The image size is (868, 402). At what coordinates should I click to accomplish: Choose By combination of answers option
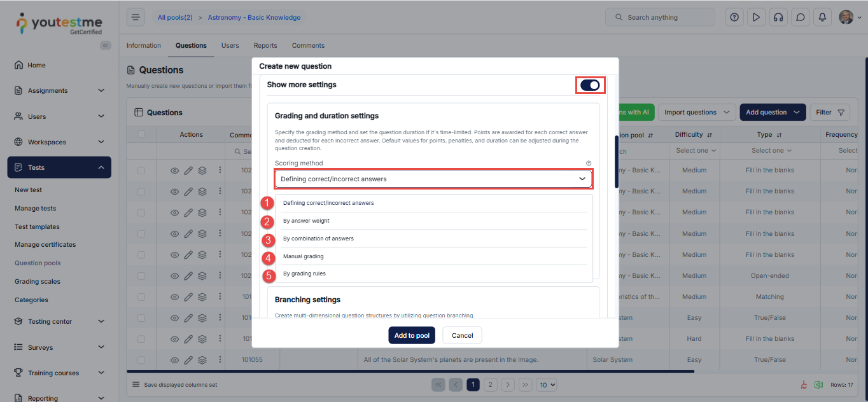tap(433, 239)
